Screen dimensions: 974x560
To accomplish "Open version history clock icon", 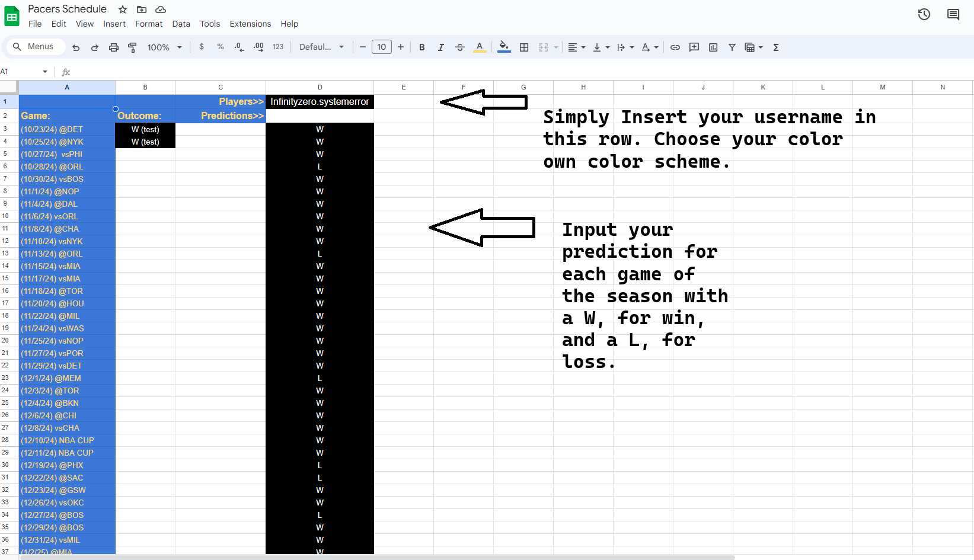I will tap(924, 14).
